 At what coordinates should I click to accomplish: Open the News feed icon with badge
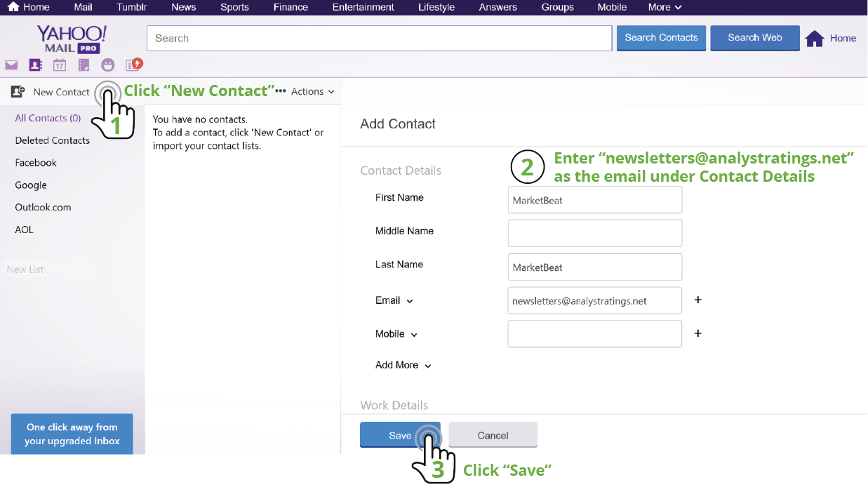click(133, 65)
